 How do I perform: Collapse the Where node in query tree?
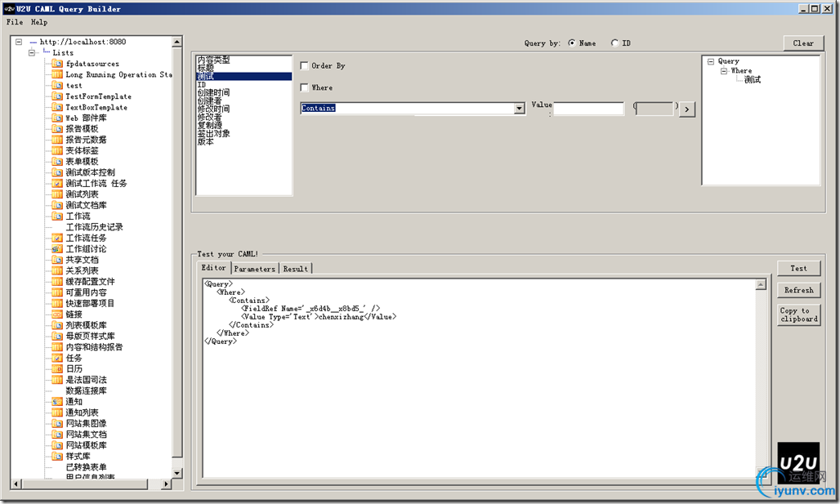(x=724, y=71)
